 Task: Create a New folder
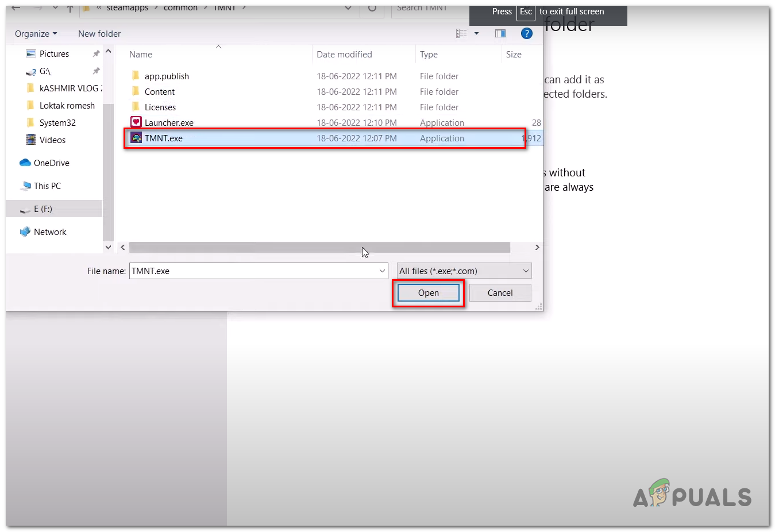pos(99,33)
